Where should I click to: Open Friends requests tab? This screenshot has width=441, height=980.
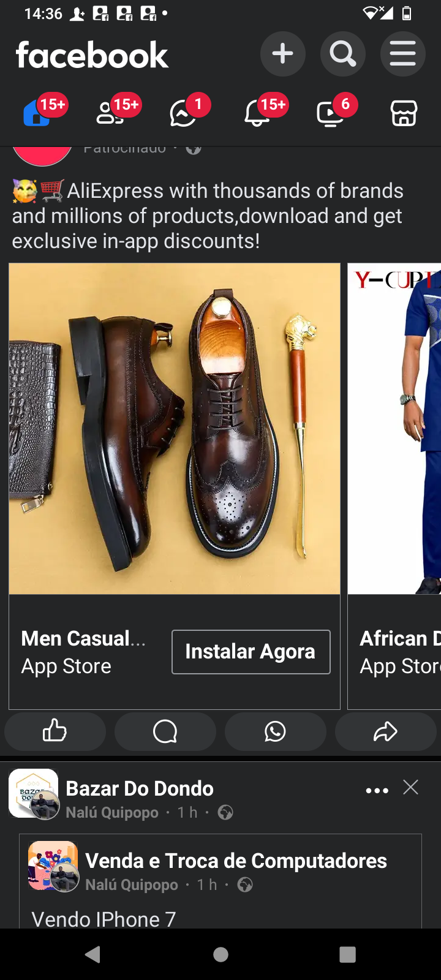pos(111,113)
